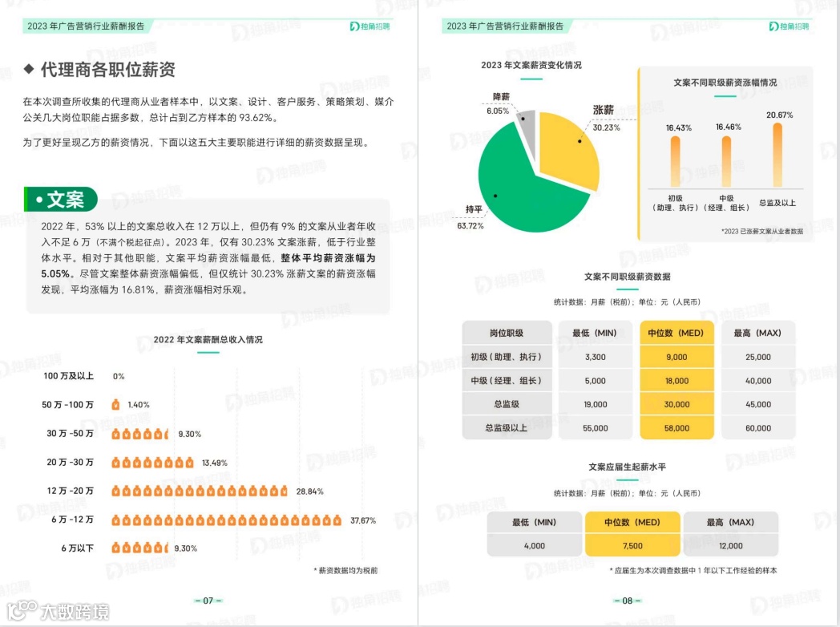Click the 63.72% label under 持平
The height and width of the screenshot is (627, 840).
coord(470,226)
